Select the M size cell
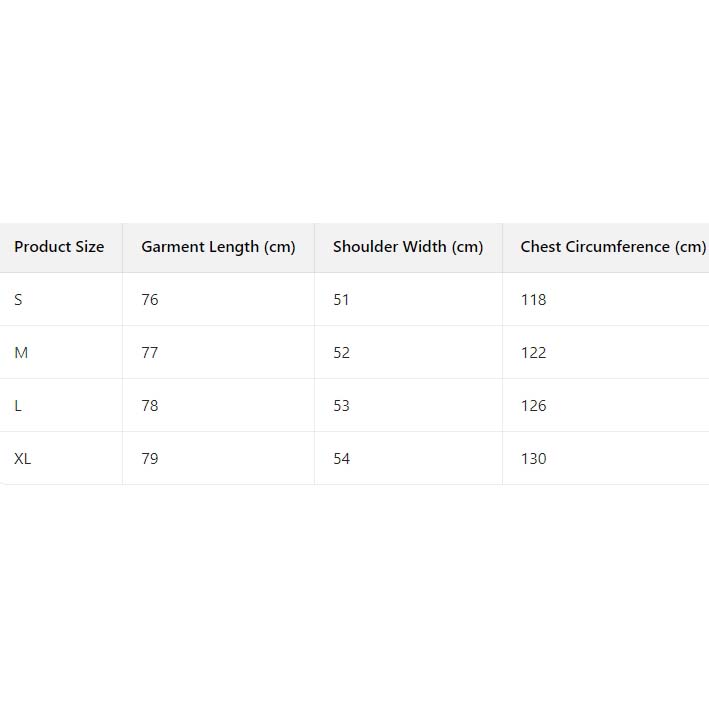709x709 pixels. pos(21,353)
